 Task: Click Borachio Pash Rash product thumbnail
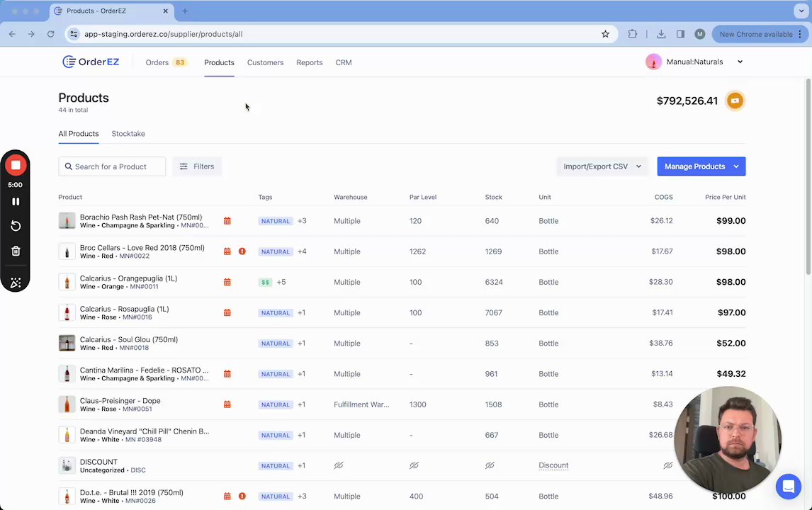[67, 220]
